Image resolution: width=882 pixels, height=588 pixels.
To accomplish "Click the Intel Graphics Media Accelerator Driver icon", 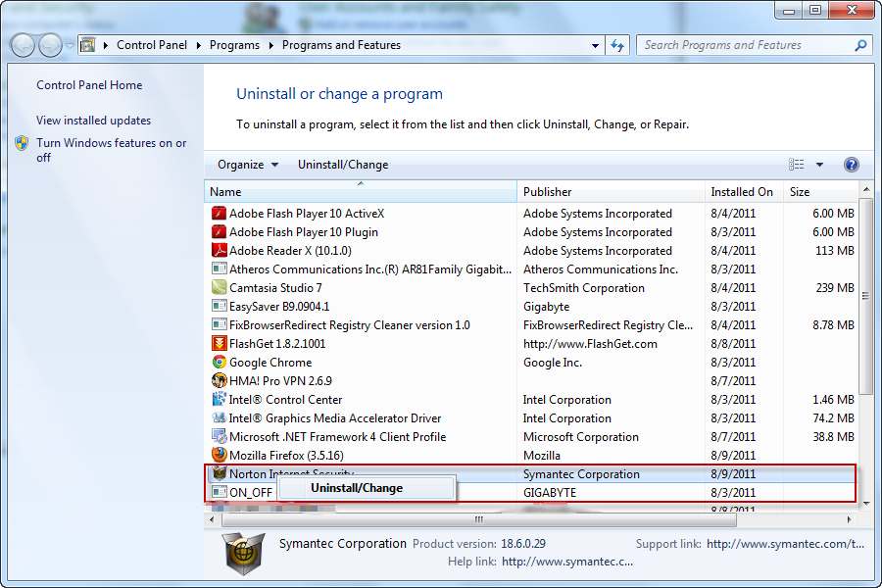I will point(219,417).
